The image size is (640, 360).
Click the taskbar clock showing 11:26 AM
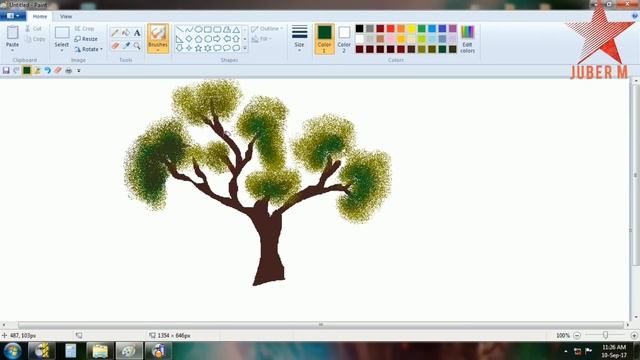(613, 351)
